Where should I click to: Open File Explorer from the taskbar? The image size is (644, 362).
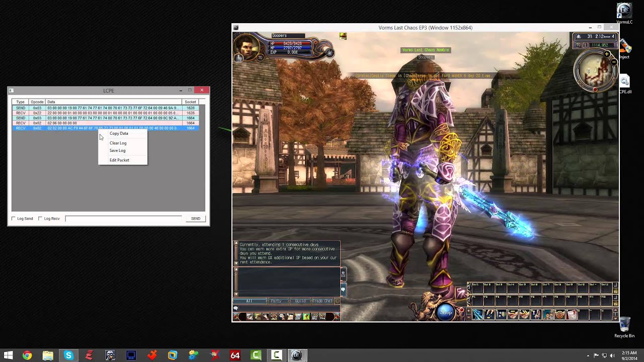pyautogui.click(x=48, y=355)
